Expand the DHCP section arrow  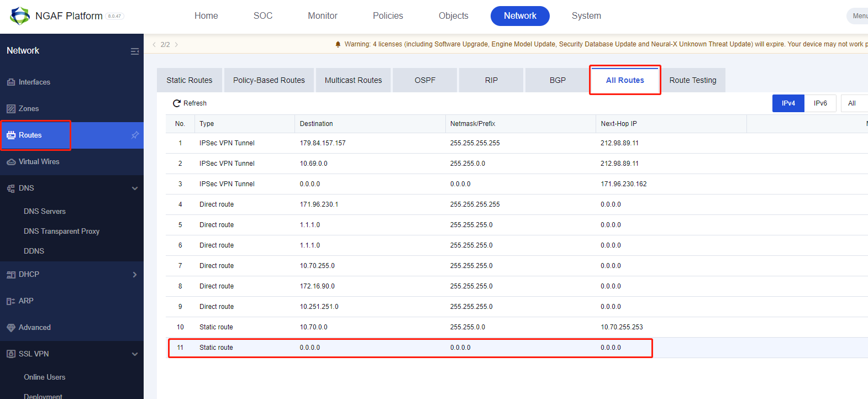click(135, 275)
